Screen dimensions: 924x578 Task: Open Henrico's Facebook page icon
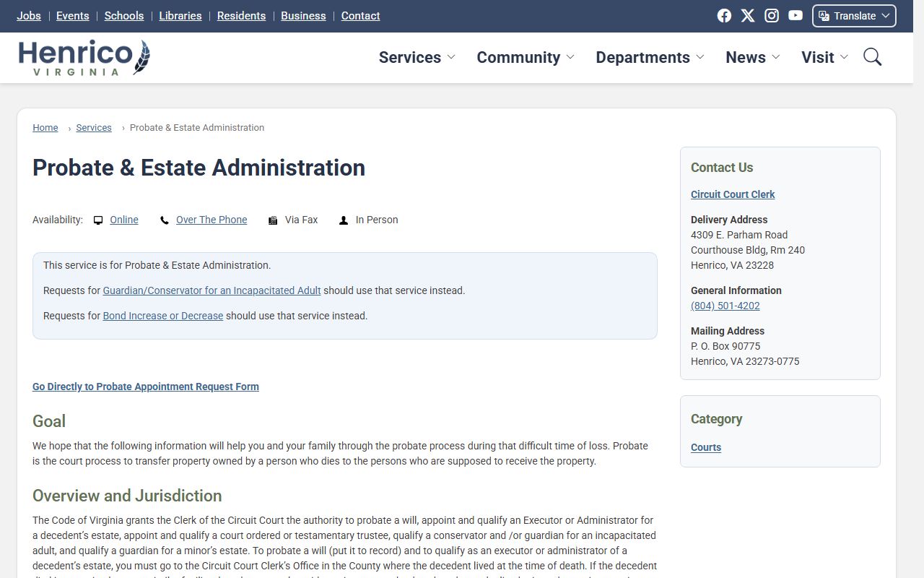724,16
